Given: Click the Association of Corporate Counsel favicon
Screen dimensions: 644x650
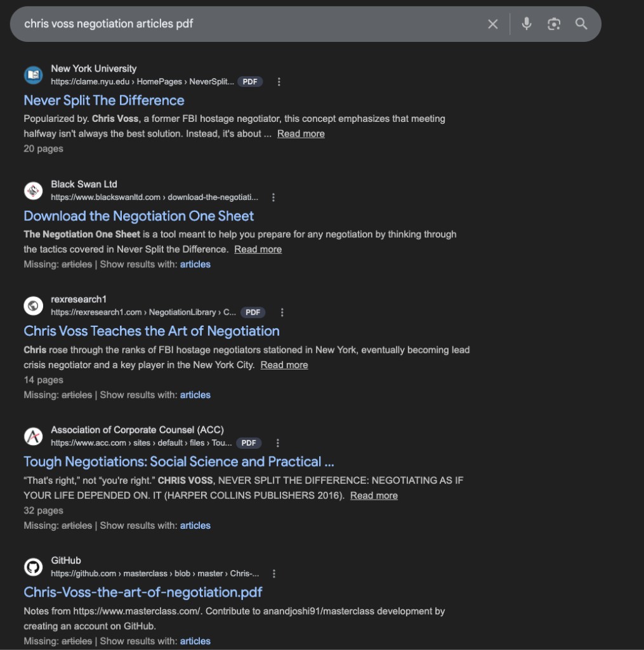Looking at the screenshot, I should click(33, 437).
